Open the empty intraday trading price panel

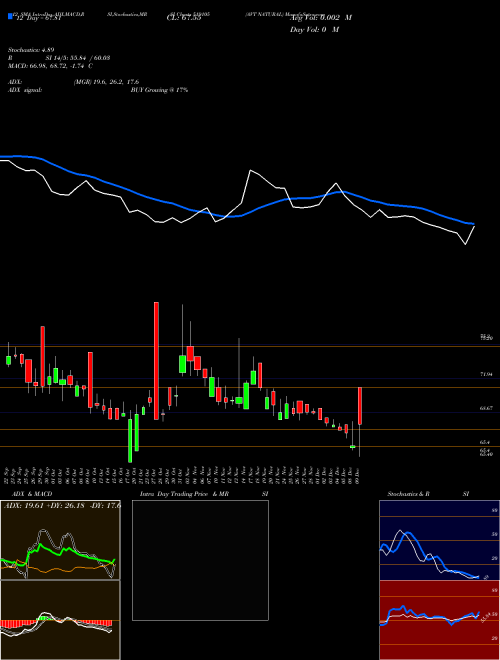[200, 560]
